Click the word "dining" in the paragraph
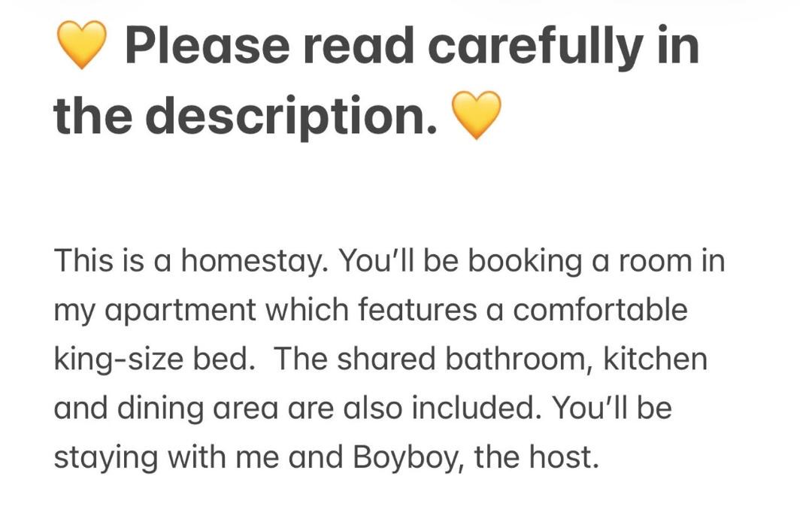Image resolution: width=812 pixels, height=525 pixels. pyautogui.click(x=160, y=408)
